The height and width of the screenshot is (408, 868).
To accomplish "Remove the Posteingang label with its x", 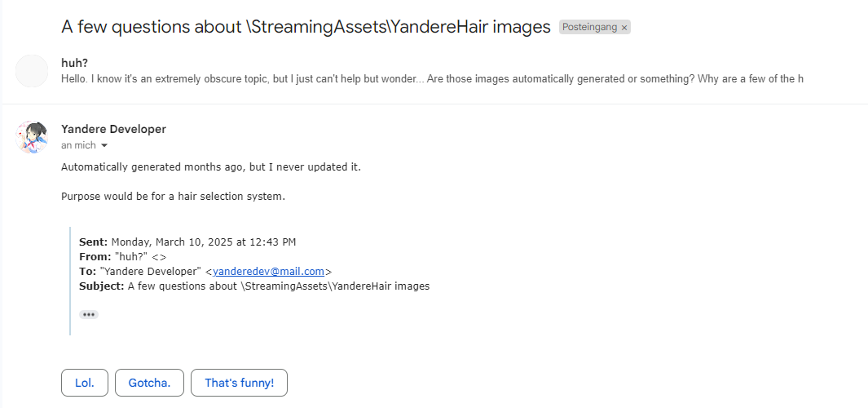I will pyautogui.click(x=624, y=28).
